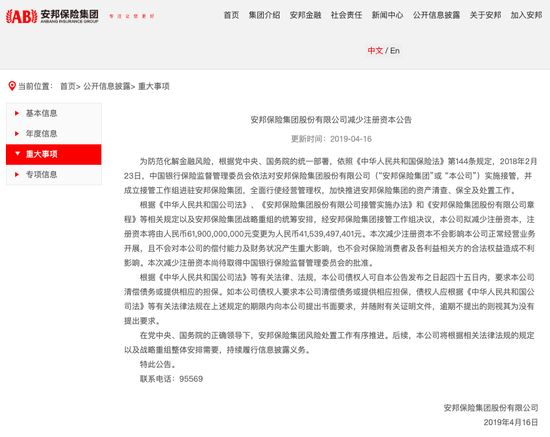Open the 关于安邦 navigation menu
This screenshot has height=437, width=550.
[486, 15]
